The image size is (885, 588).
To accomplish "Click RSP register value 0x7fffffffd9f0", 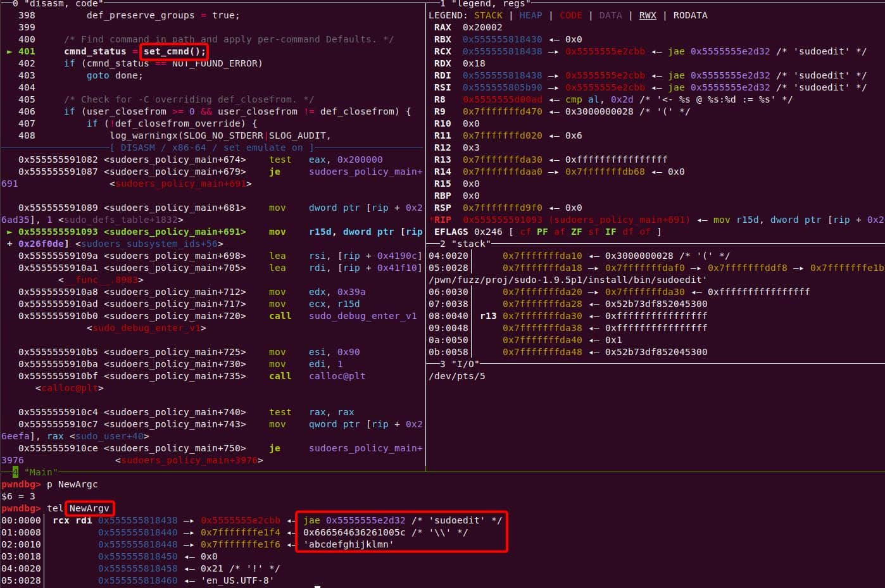I will point(502,208).
